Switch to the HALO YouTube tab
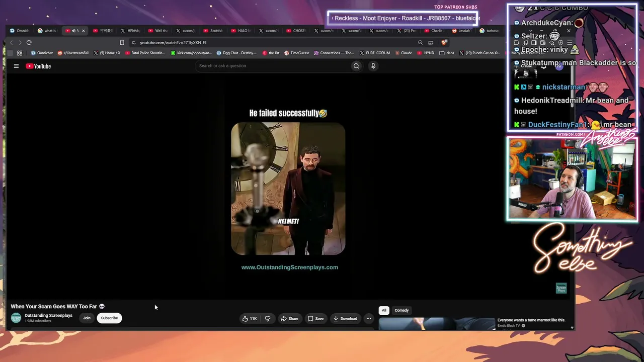The width and height of the screenshot is (644, 362). [x=242, y=31]
